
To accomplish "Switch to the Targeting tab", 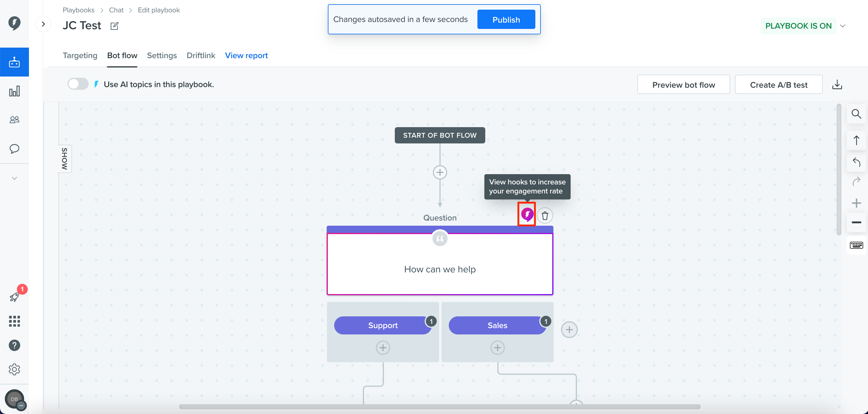I will pos(80,55).
